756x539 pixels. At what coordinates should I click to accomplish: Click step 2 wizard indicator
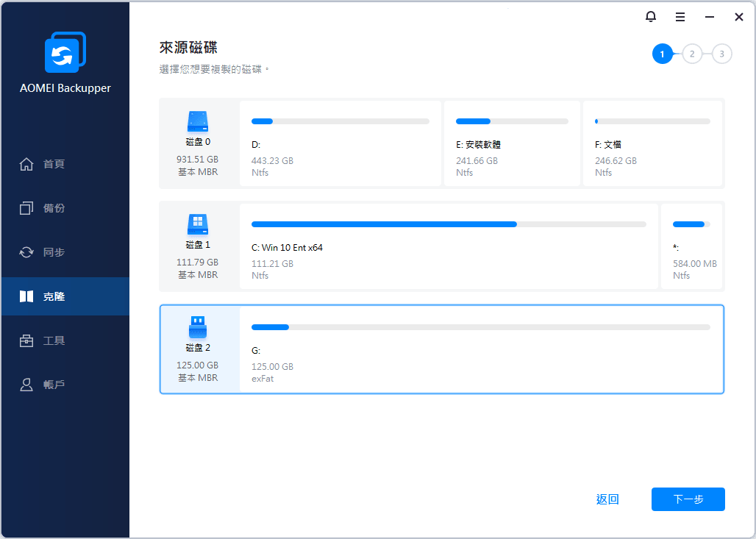pos(692,54)
